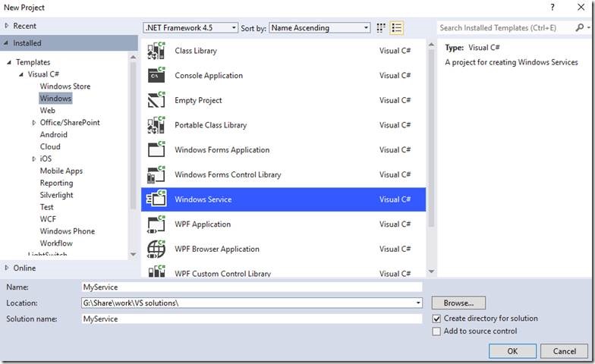
Task: Select the Portable Class Library name
Action: (x=211, y=125)
